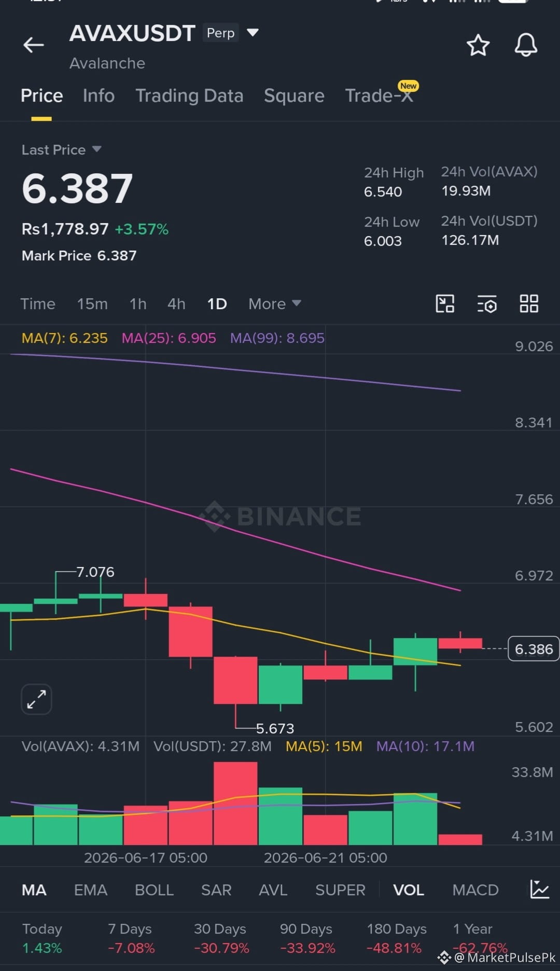Toggle the MACD sub-indicator
560x971 pixels.
[475, 890]
